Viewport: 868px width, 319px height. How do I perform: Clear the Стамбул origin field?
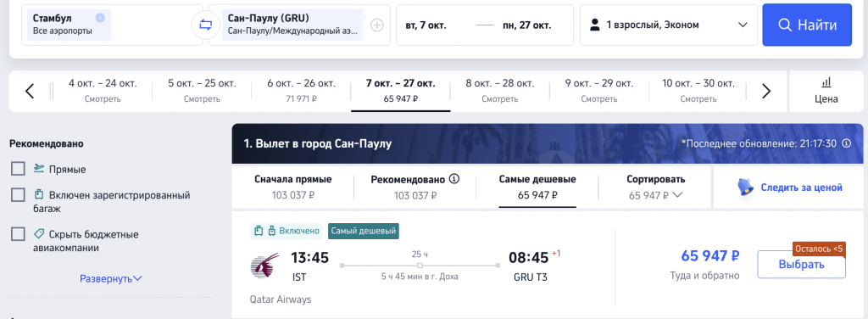point(100,18)
